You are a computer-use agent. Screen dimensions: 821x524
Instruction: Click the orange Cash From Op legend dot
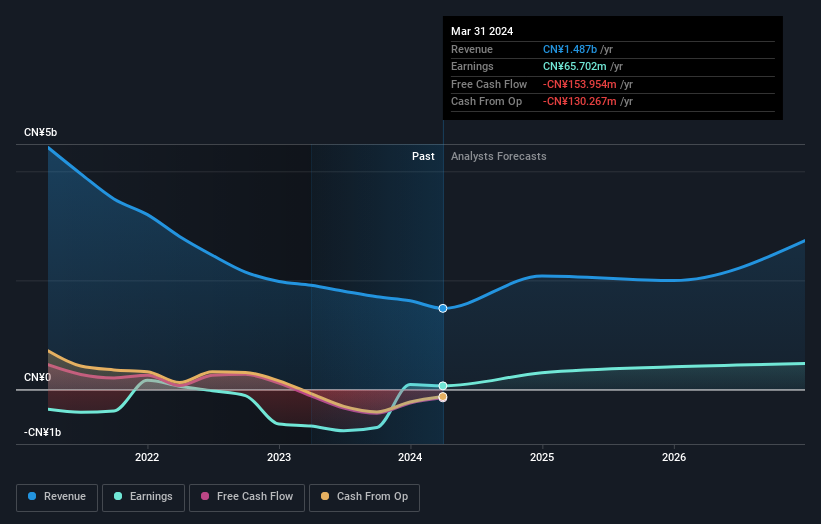[x=325, y=496]
